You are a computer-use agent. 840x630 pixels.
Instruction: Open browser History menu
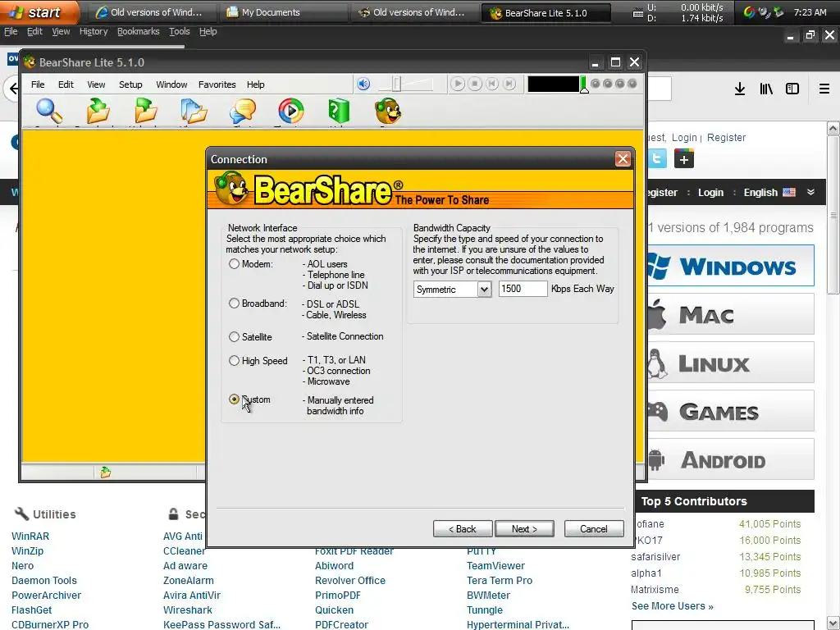[94, 32]
